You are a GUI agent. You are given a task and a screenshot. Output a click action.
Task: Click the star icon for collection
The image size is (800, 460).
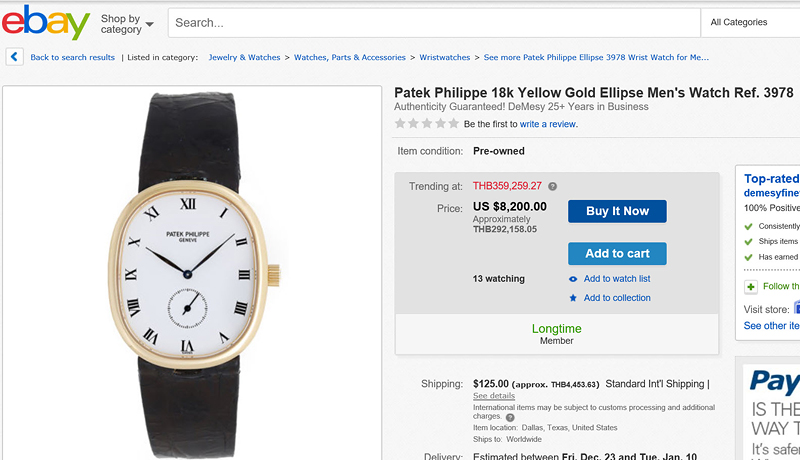[x=573, y=298]
